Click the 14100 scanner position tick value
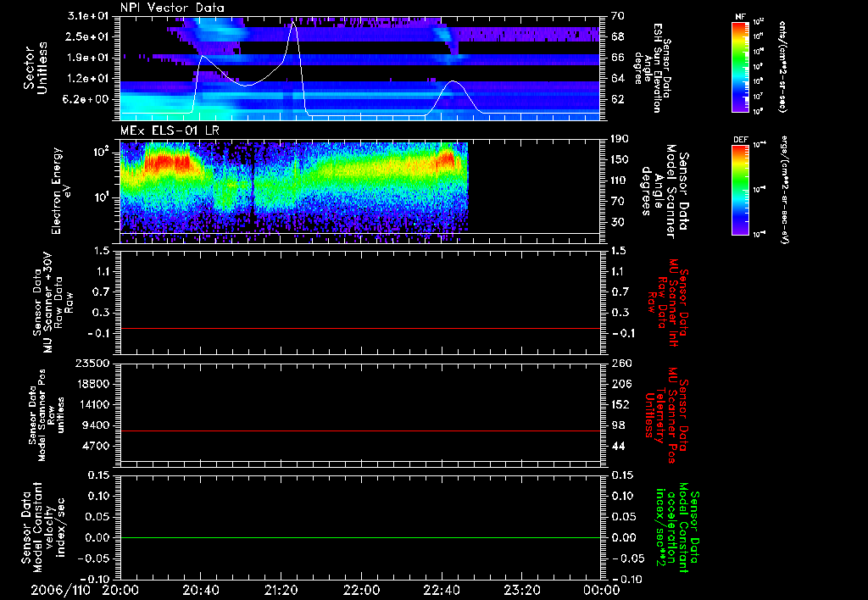Viewport: 868px width, 600px height. coord(93,404)
